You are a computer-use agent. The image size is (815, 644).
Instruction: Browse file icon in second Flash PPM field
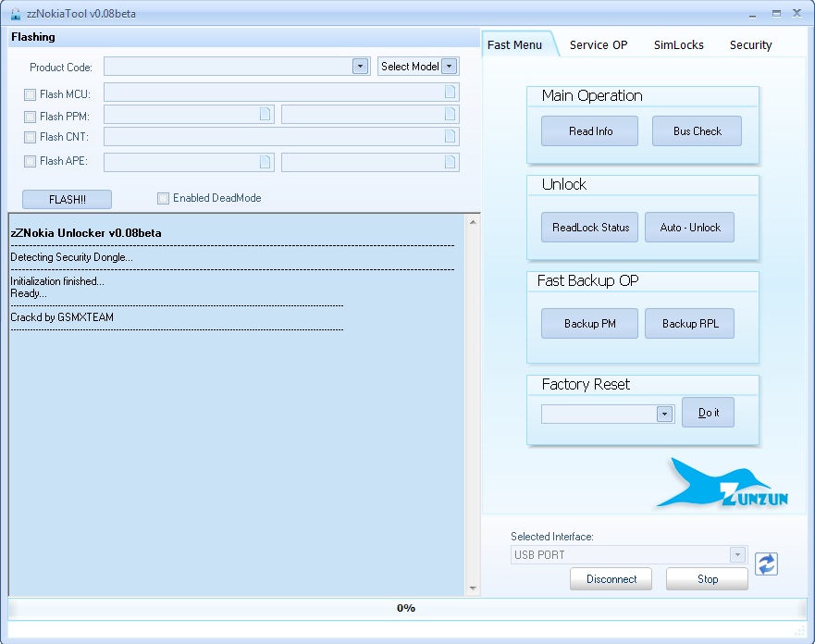tap(451, 114)
